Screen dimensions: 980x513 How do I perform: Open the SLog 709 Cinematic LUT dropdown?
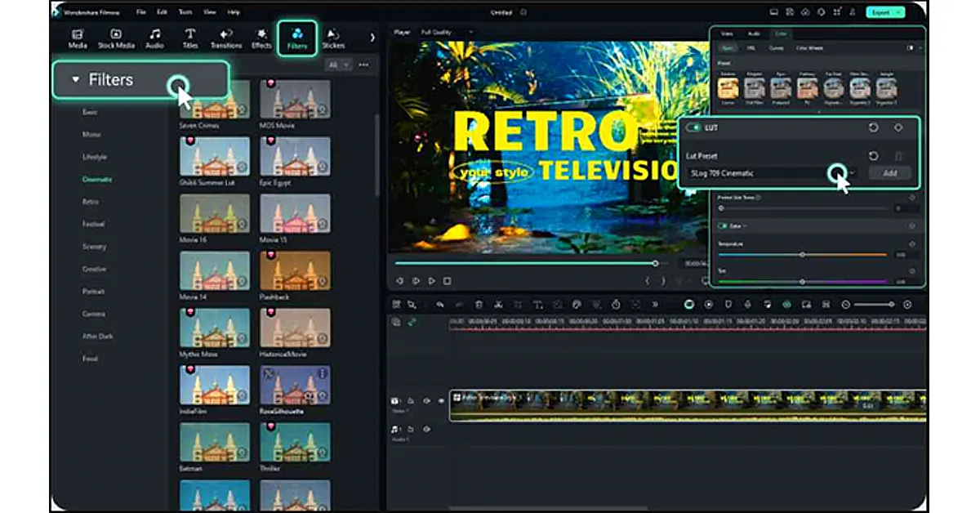click(x=773, y=173)
